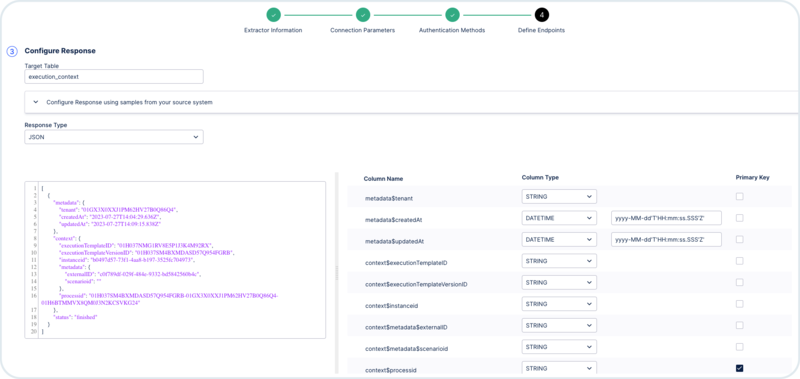Click the Primary Key column header
This screenshot has width=800, height=379.
[x=753, y=178]
